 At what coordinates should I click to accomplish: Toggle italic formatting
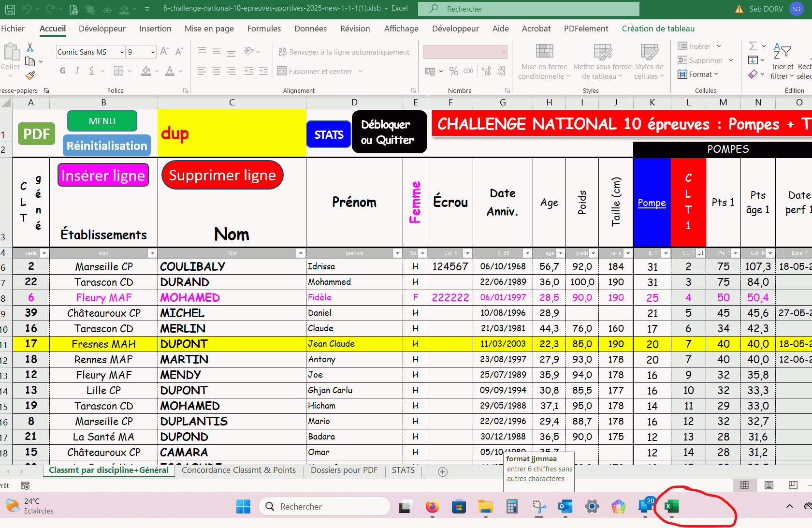[77, 71]
